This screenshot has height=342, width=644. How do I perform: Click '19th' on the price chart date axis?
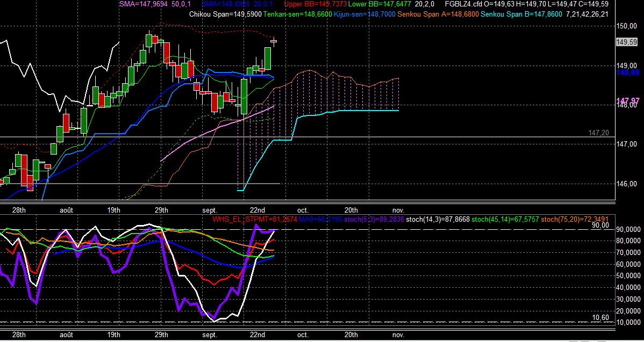(x=113, y=210)
